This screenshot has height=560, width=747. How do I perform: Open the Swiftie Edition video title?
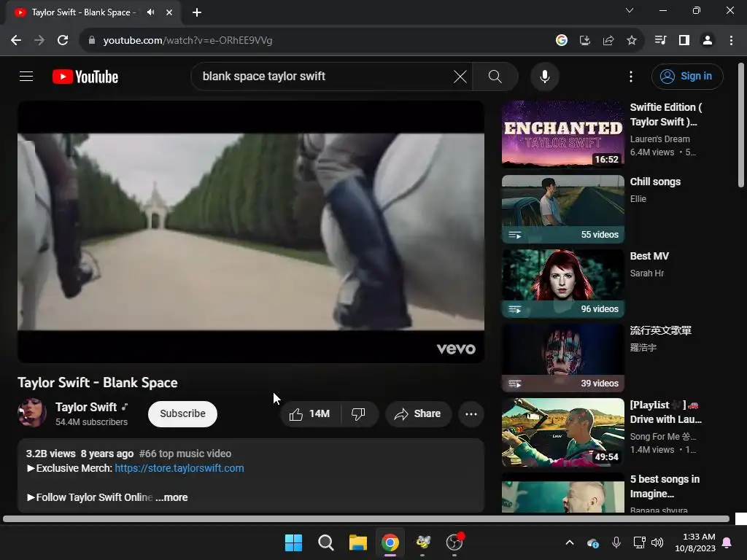pyautogui.click(x=666, y=114)
